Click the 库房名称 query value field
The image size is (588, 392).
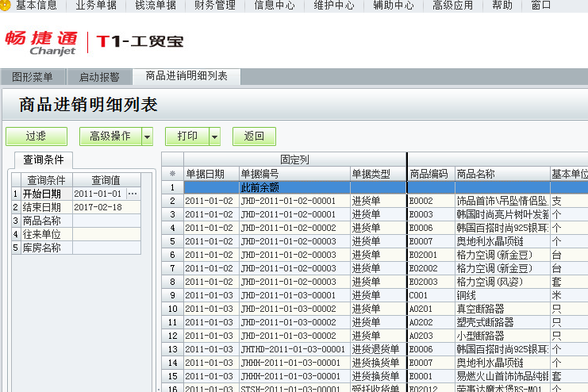[106, 248]
